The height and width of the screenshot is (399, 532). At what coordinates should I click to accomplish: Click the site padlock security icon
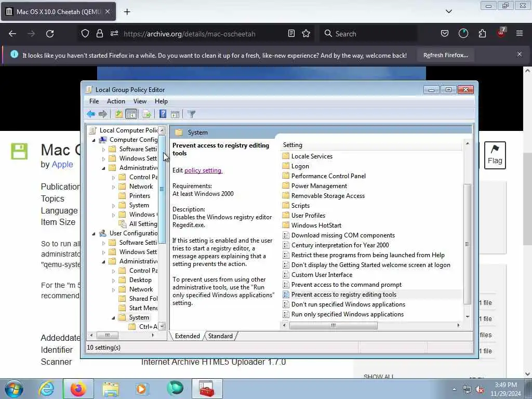click(x=99, y=33)
